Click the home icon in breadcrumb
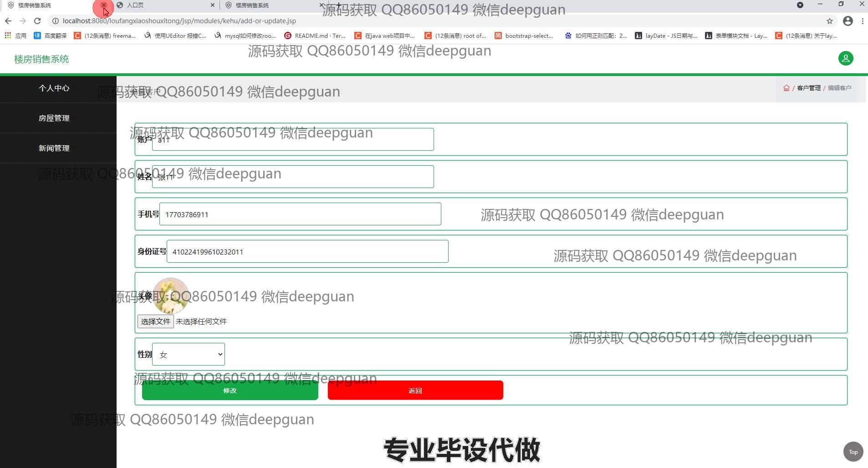 point(786,88)
